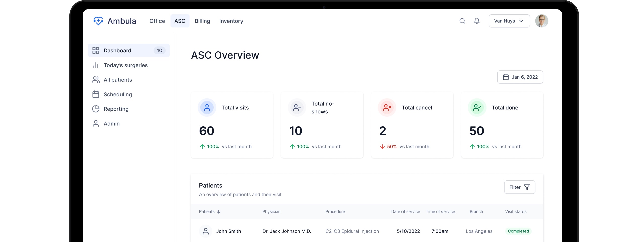Open the Jan 6, 2022 date picker
644x242 pixels.
[x=520, y=77]
